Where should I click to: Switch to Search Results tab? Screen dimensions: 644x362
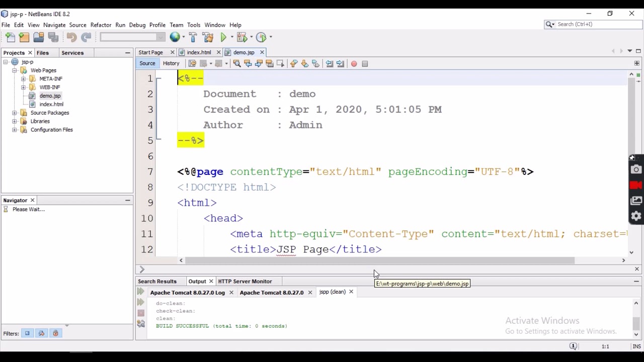point(157,282)
